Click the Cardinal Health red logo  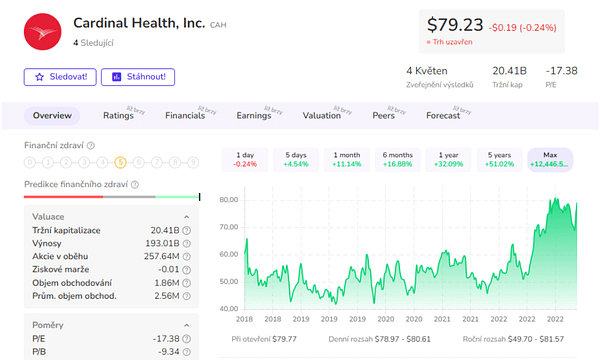tap(42, 32)
